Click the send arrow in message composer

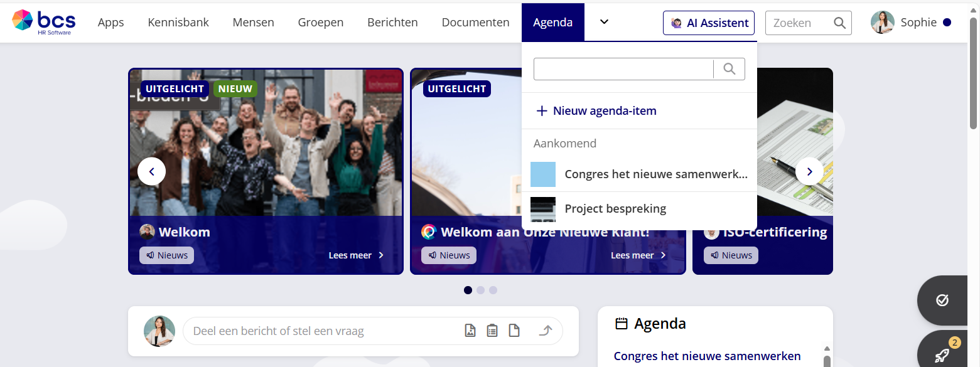545,331
